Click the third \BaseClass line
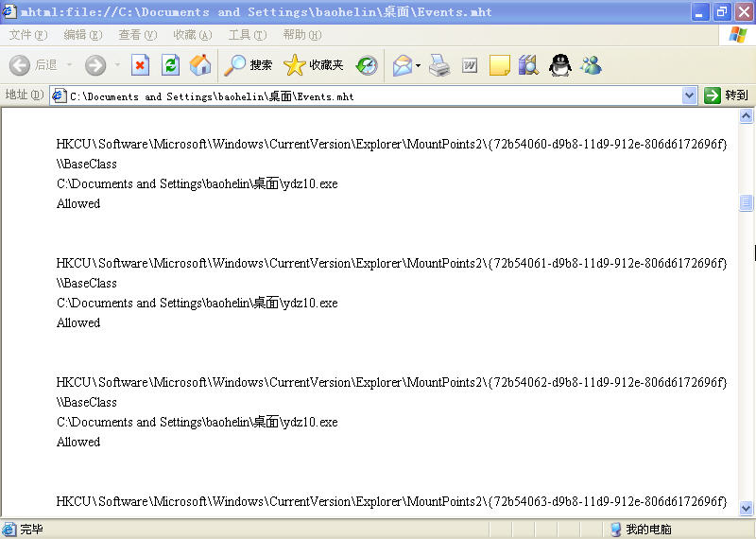756x539 pixels. [x=87, y=403]
